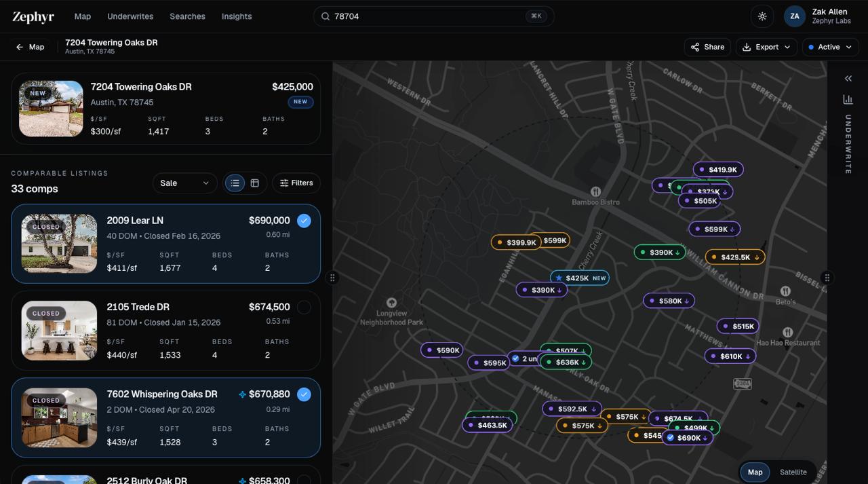Select the Map view toggle
868x484 pixels.
click(x=755, y=472)
